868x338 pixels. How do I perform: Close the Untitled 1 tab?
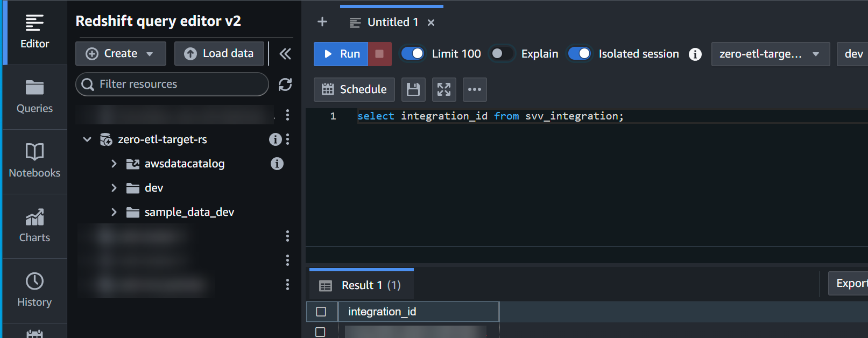[431, 23]
